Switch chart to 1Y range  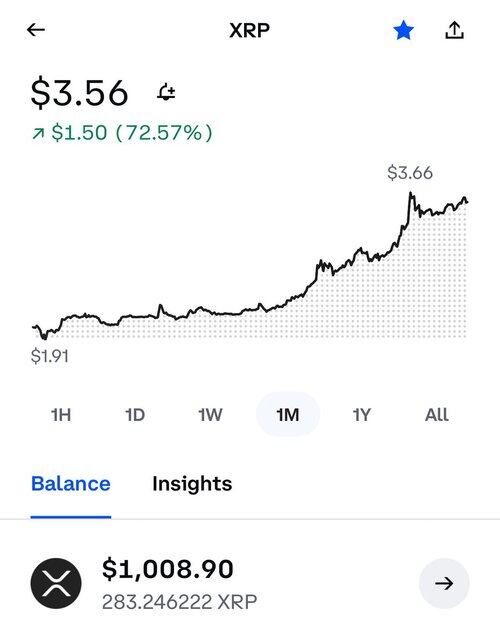(x=362, y=415)
